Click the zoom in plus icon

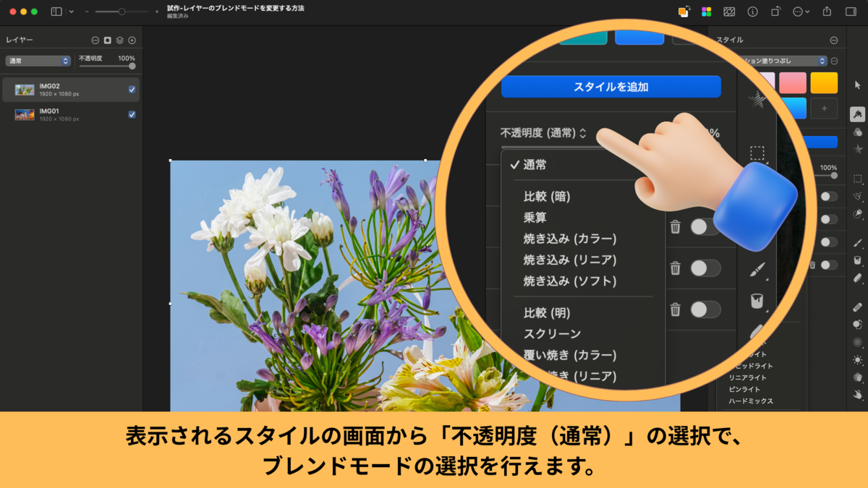point(157,12)
